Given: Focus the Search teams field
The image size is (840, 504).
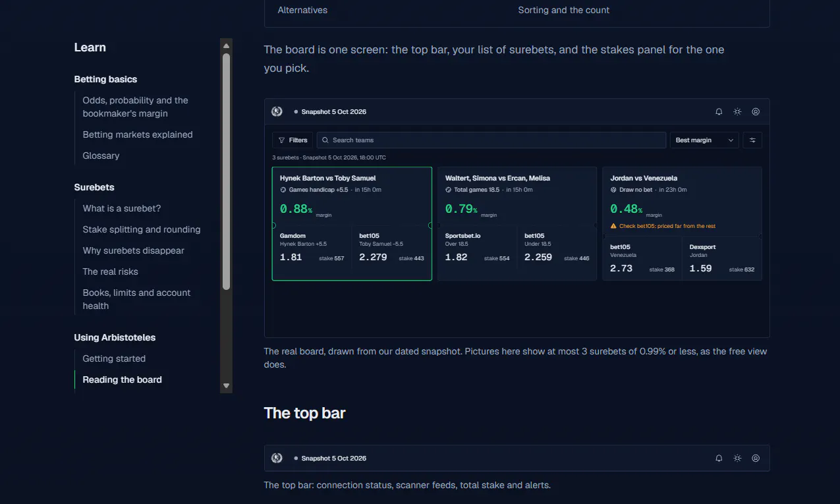Looking at the screenshot, I should point(491,140).
